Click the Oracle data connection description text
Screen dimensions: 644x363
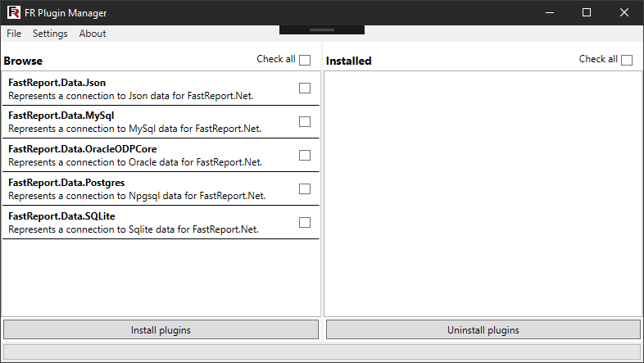pyautogui.click(x=135, y=162)
